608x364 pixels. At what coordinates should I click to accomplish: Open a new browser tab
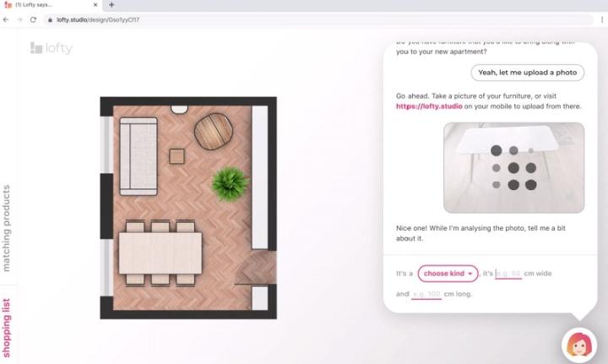111,5
